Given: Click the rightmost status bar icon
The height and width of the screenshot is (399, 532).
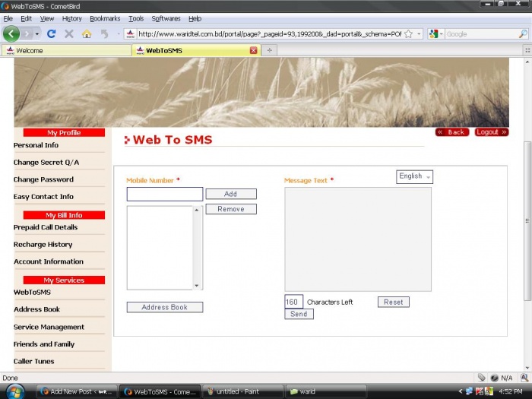Looking at the screenshot, I should [x=524, y=378].
